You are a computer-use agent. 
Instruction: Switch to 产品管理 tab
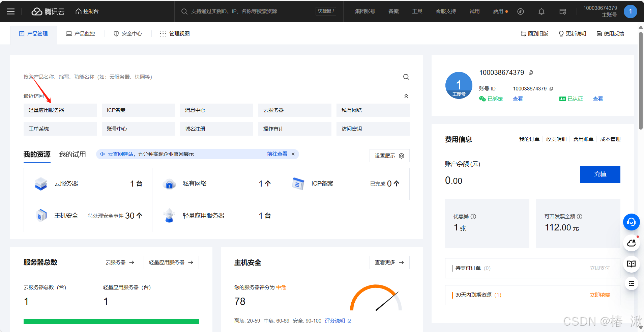coord(34,34)
